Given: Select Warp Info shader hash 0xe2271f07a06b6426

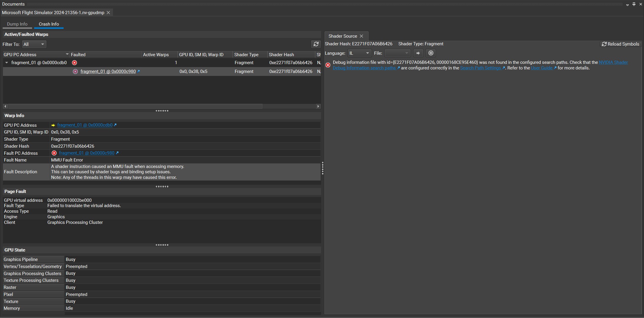Looking at the screenshot, I should click(x=73, y=146).
